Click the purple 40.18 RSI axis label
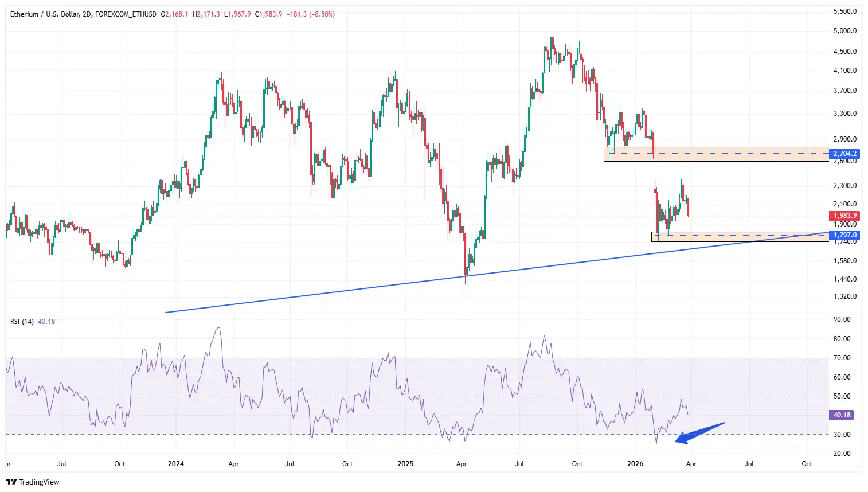 841,415
